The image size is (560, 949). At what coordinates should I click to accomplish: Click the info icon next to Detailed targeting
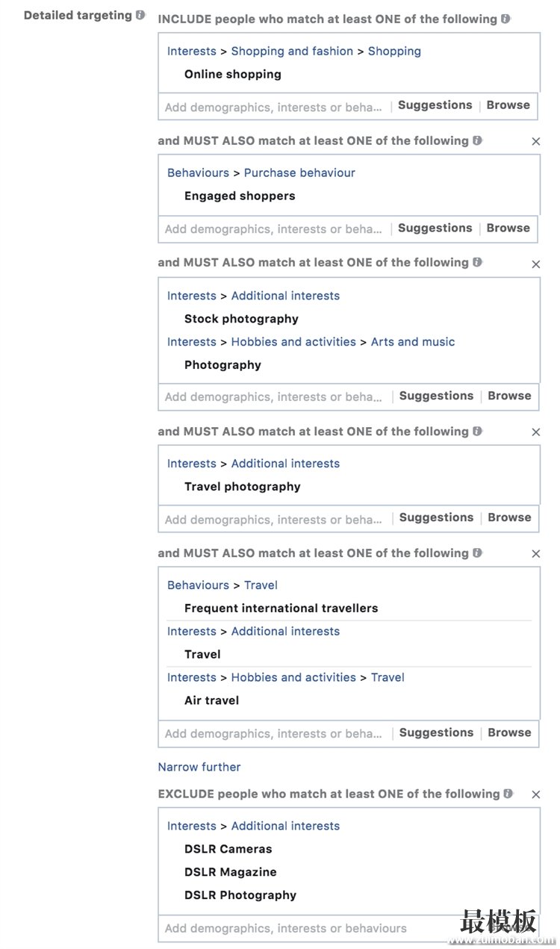coord(140,15)
